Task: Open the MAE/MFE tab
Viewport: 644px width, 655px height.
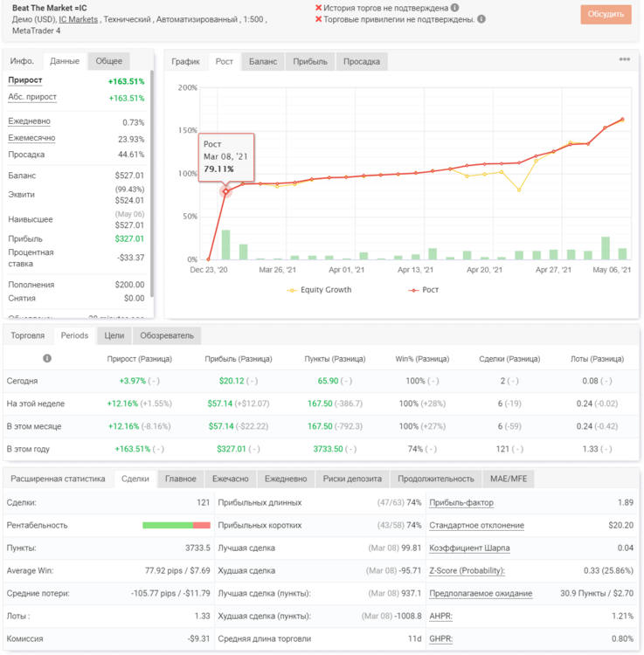Action: pyautogui.click(x=509, y=479)
